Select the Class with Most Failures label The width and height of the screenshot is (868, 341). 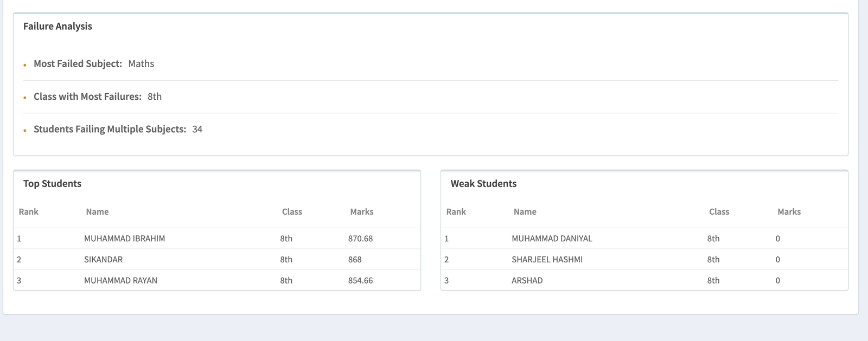coord(87,96)
